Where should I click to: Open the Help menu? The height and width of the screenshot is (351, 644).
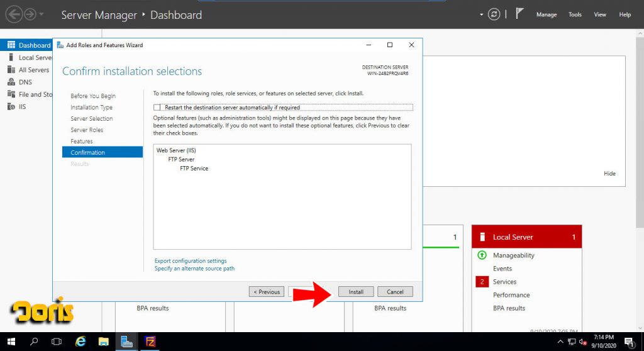[625, 14]
